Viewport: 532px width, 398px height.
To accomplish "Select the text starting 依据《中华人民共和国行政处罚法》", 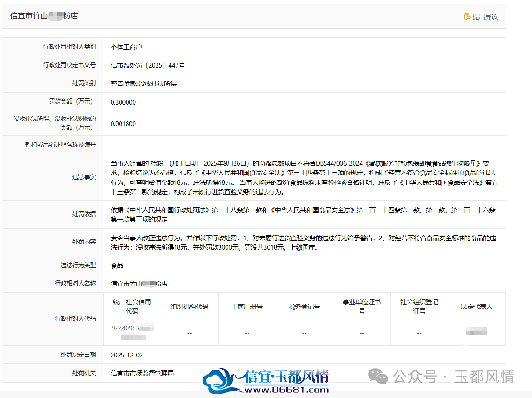I will click(303, 215).
